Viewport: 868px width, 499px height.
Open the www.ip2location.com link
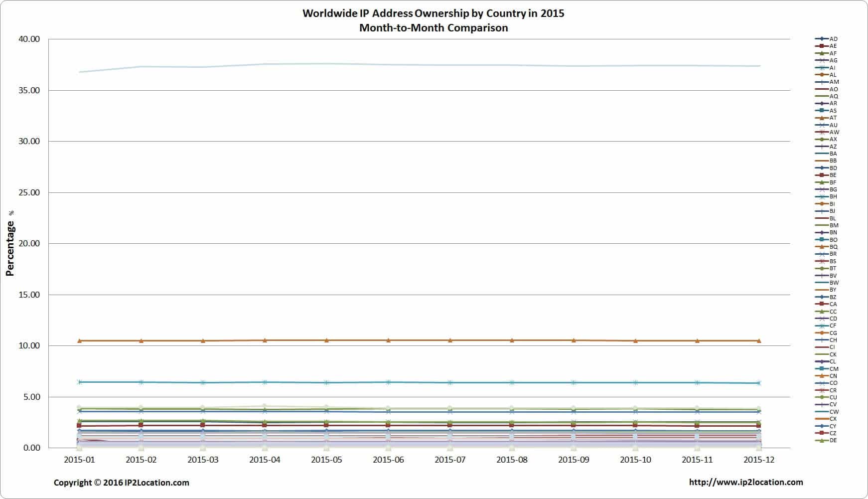point(745,482)
